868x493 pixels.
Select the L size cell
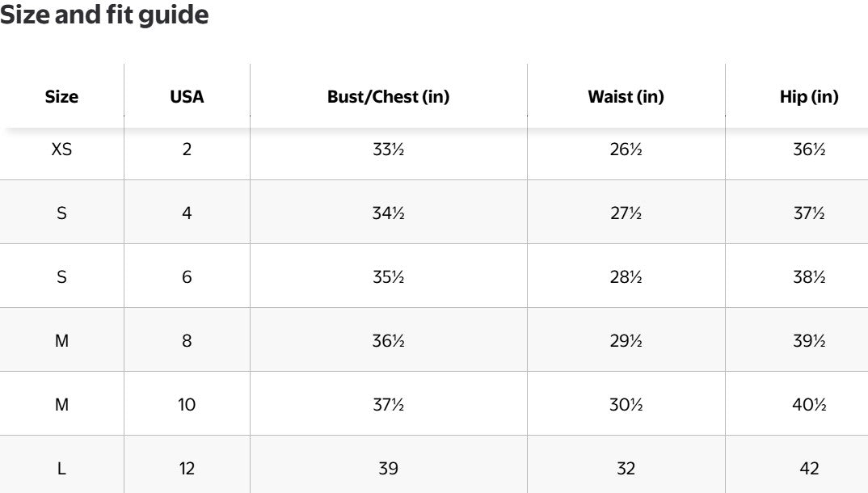coord(61,468)
